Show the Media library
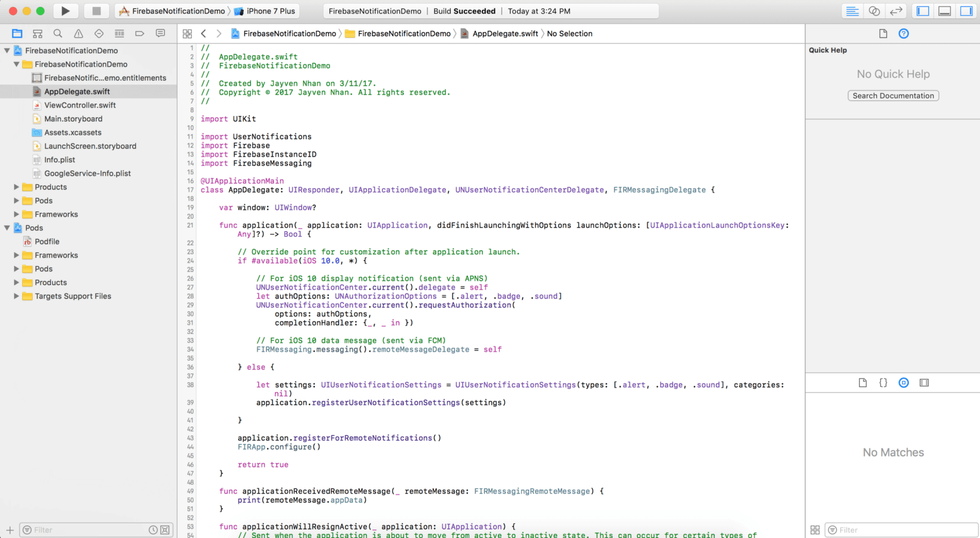This screenshot has width=980, height=538. [x=924, y=383]
